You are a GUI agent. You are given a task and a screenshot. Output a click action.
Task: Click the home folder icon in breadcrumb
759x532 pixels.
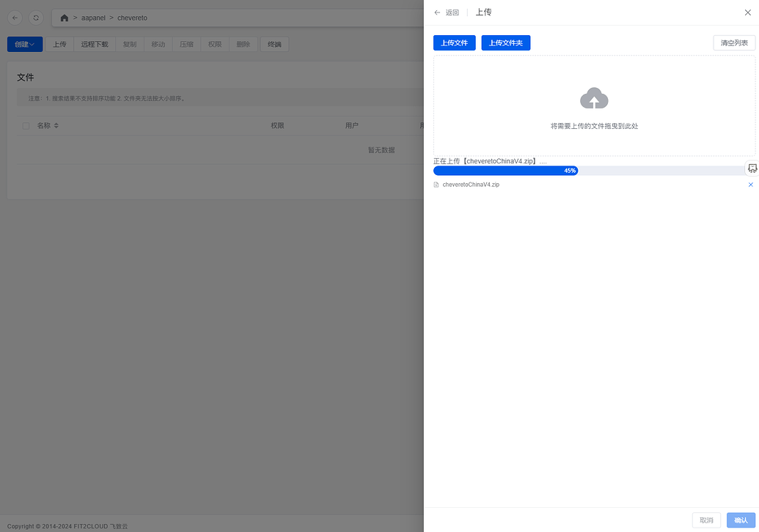[65, 18]
